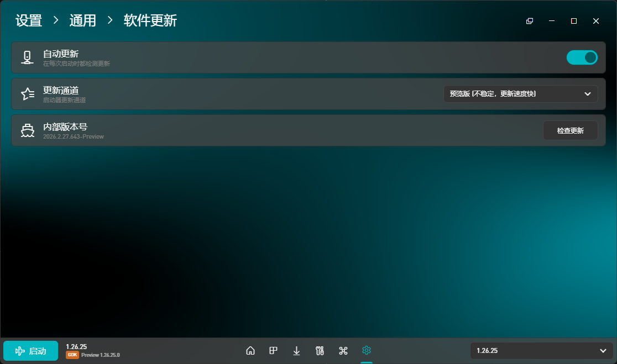Maximize the launcher window
The height and width of the screenshot is (364, 617).
point(574,21)
